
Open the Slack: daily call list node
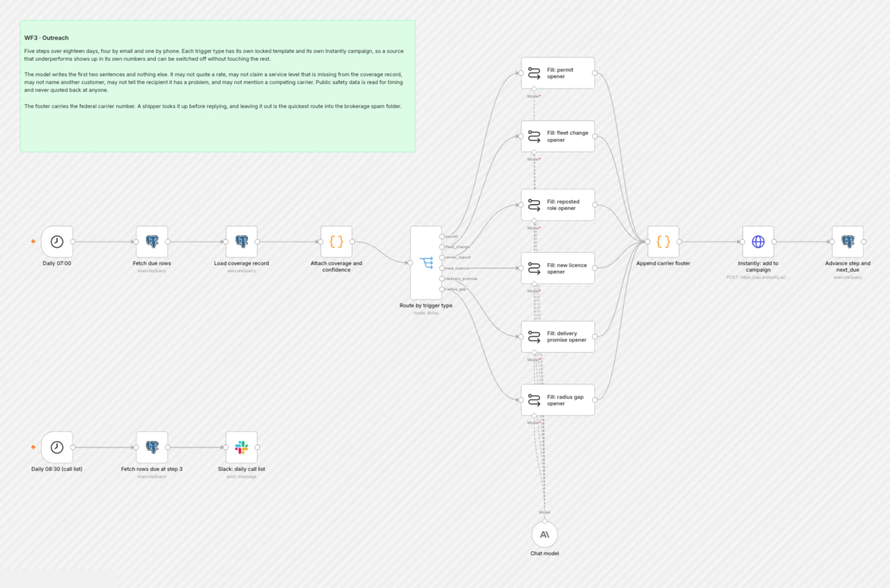coord(241,447)
